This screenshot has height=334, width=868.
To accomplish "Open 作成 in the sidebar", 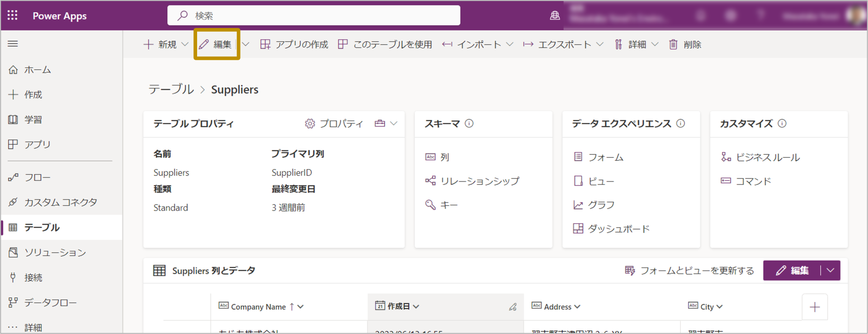I will [61, 95].
